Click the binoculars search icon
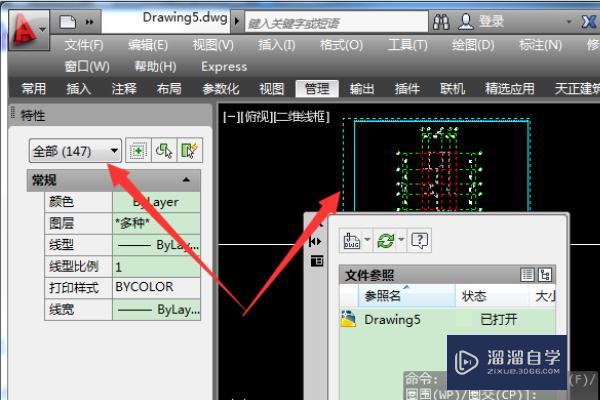Viewport: 600px width, 400px height. click(x=441, y=22)
